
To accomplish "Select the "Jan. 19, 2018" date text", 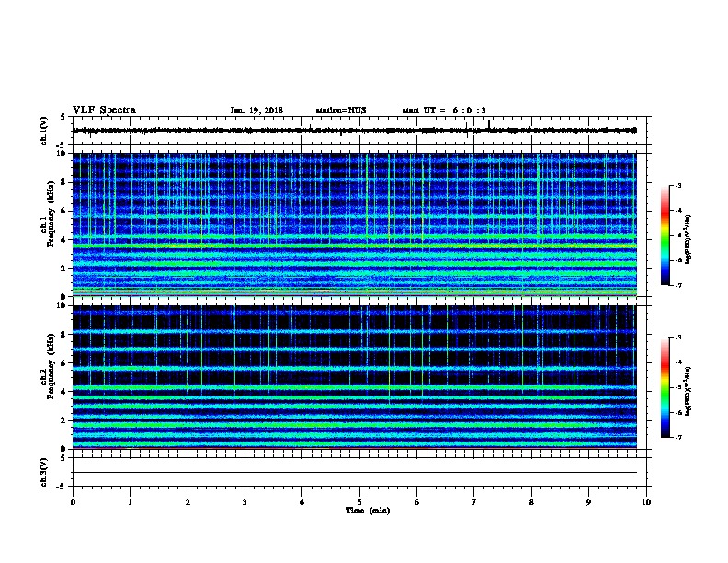I will [256, 110].
